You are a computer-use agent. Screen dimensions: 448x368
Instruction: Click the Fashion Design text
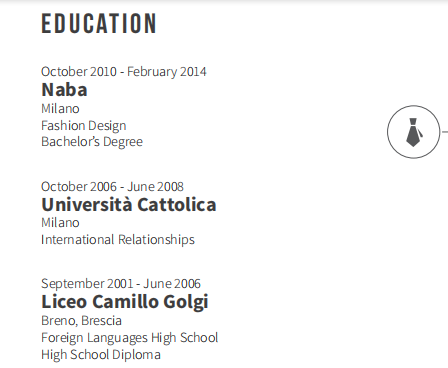coord(84,126)
